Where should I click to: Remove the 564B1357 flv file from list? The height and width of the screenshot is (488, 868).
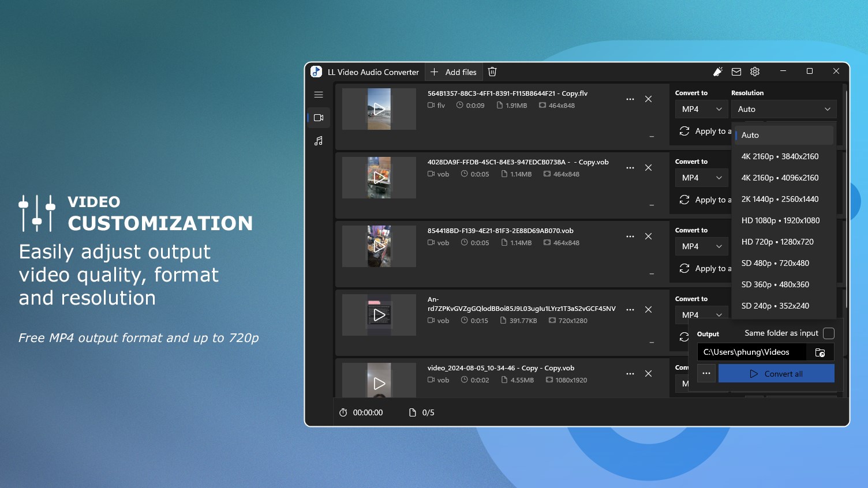coord(649,99)
